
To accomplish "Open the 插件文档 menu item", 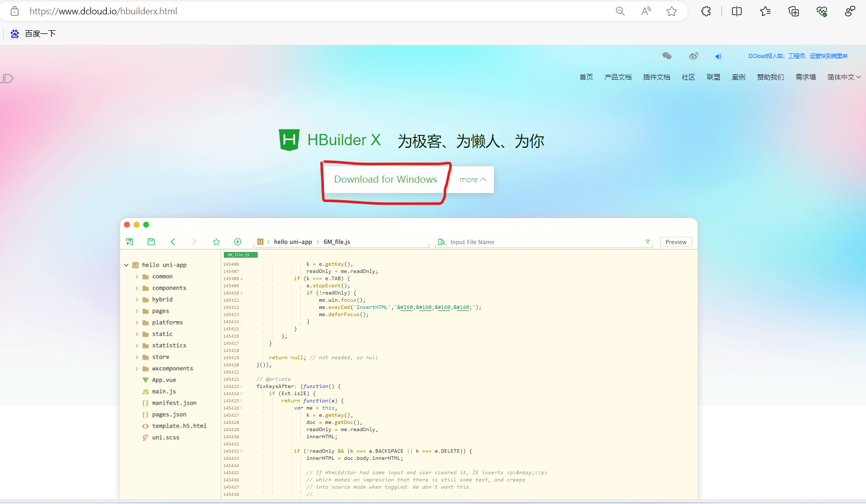I will [x=657, y=77].
